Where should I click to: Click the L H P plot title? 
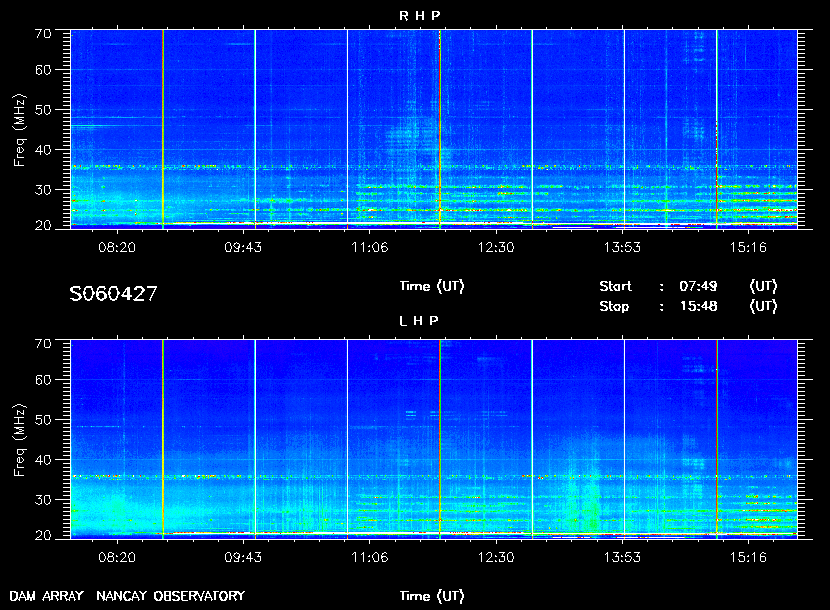419,321
